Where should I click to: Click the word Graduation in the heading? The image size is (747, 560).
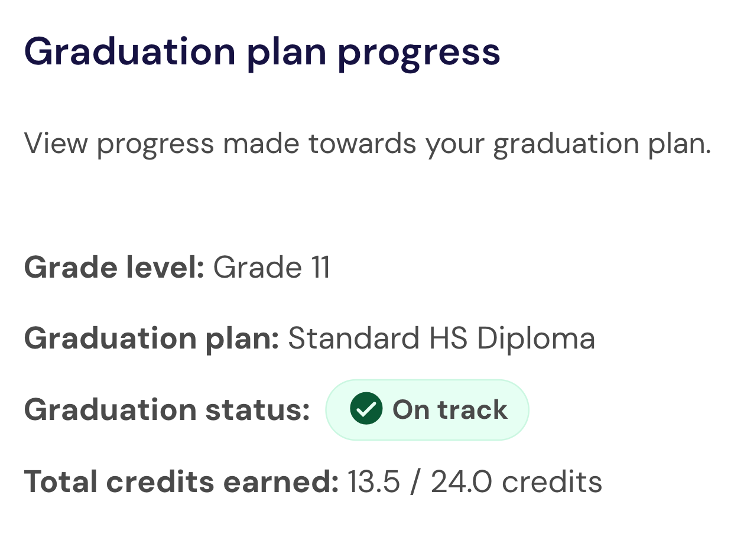pos(130,52)
